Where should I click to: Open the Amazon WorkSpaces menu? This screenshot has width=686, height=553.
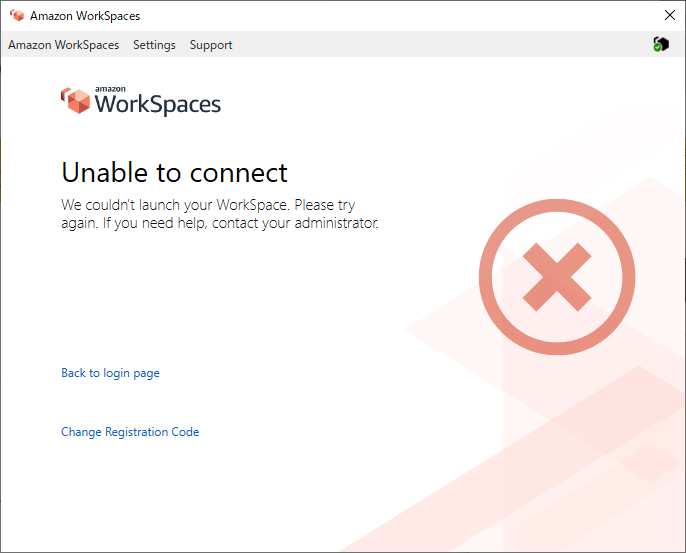pyautogui.click(x=63, y=45)
